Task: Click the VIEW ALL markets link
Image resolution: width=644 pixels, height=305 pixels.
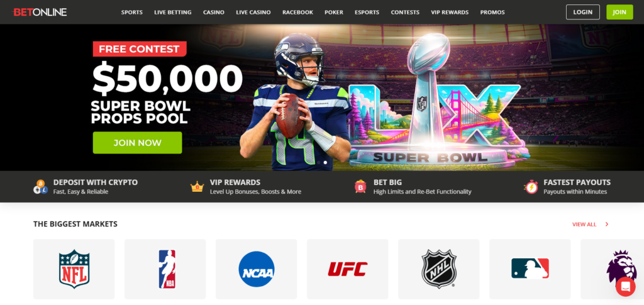Action: pos(584,225)
